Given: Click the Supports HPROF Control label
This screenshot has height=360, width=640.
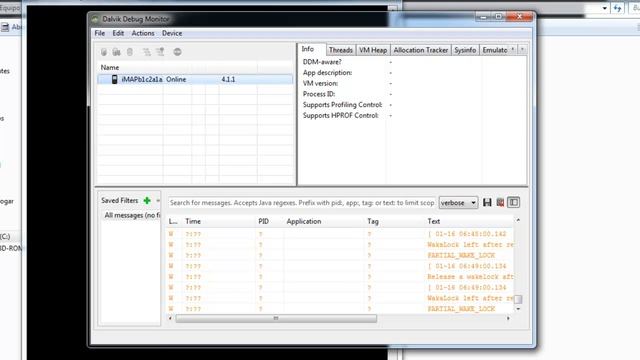Looking at the screenshot, I should coord(341,116).
